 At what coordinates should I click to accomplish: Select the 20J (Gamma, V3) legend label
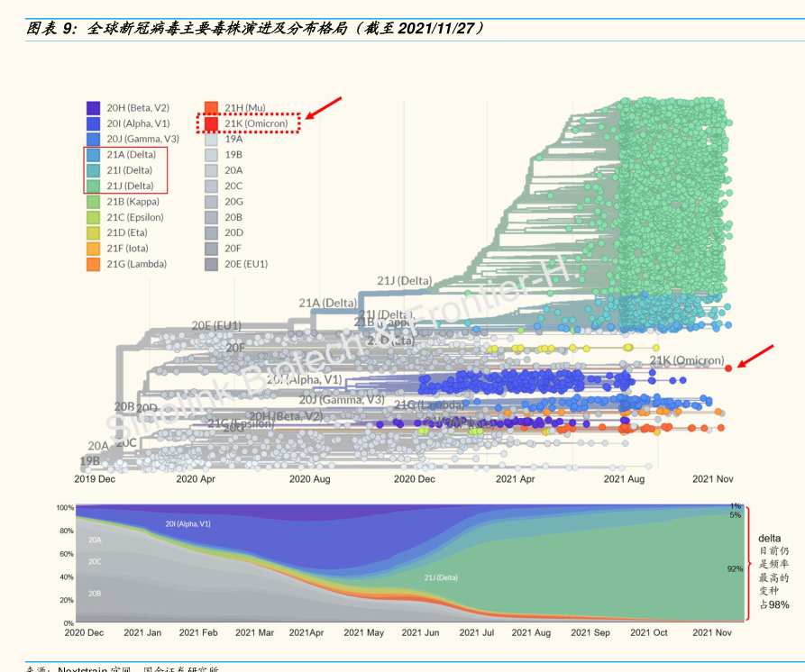tap(142, 139)
